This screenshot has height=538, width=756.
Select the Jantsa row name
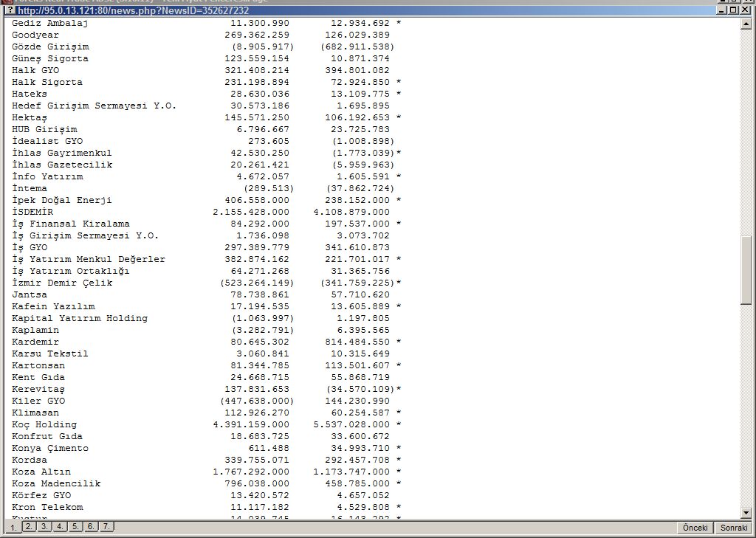30,295
